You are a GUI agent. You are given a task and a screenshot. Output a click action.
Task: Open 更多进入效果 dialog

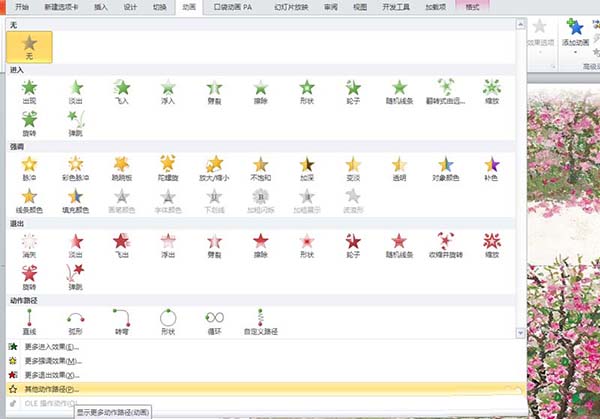pos(52,347)
